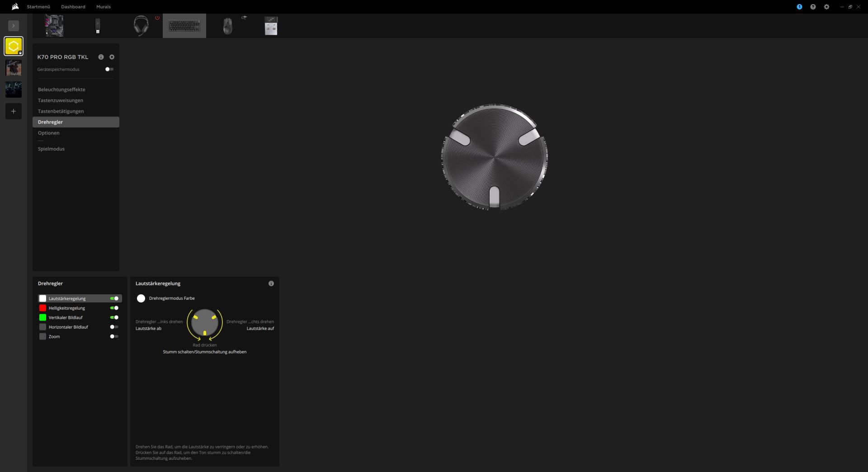Enable the Zoom dial mode toggle
The width and height of the screenshot is (868, 472).
(x=114, y=336)
